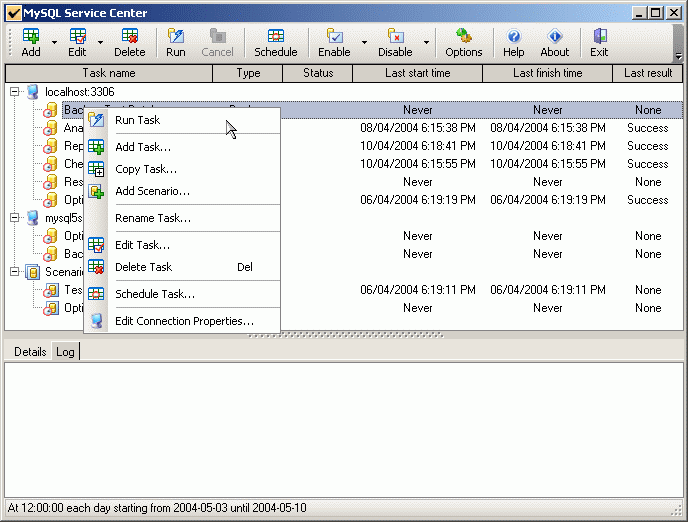
Task: Sort by Status column header
Action: (318, 73)
